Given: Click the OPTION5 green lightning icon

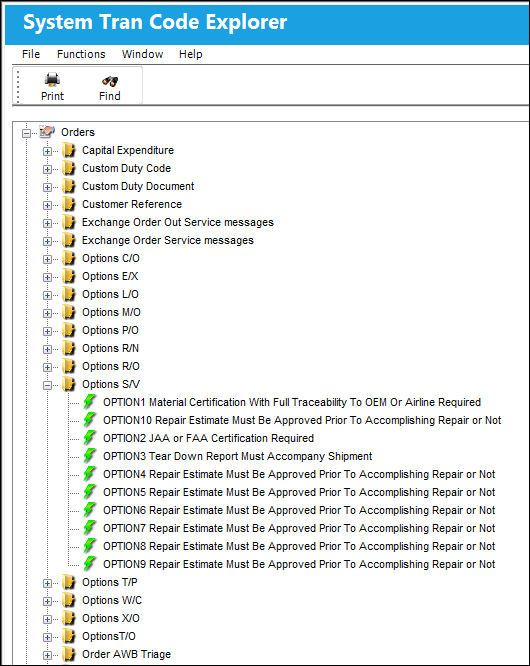Looking at the screenshot, I should (x=90, y=492).
